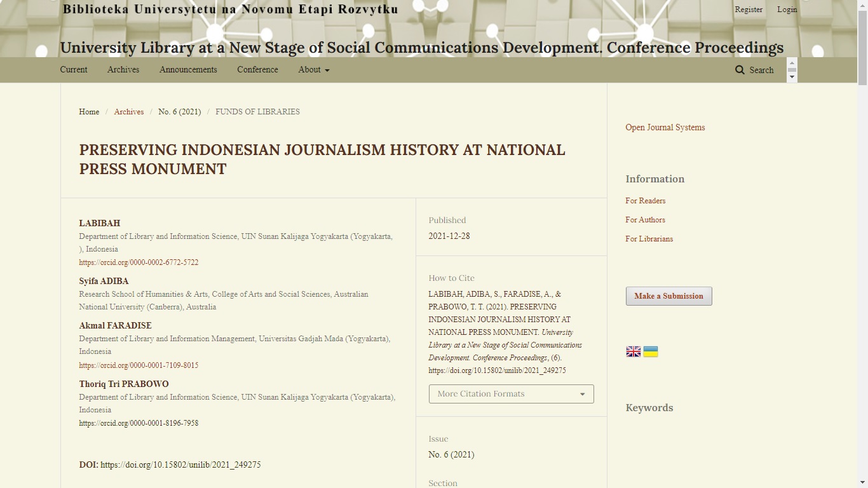This screenshot has width=868, height=488.
Task: Open the Conference menu item
Action: tap(258, 70)
